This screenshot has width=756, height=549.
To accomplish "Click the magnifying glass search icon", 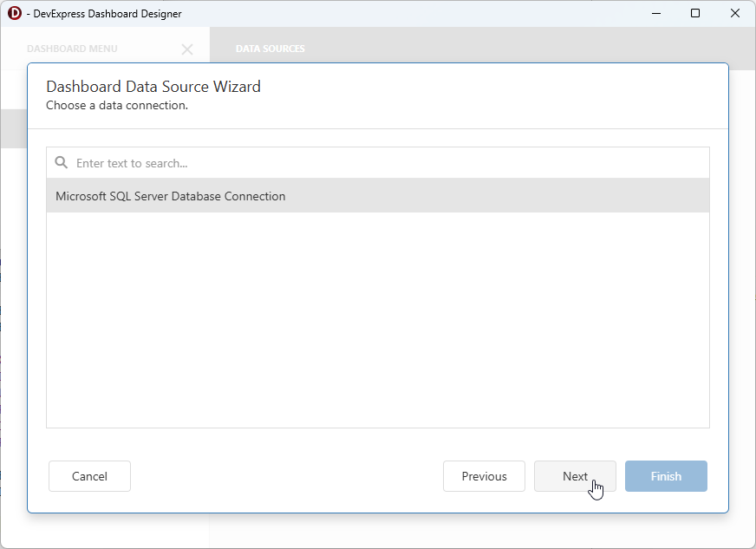I will pos(61,162).
